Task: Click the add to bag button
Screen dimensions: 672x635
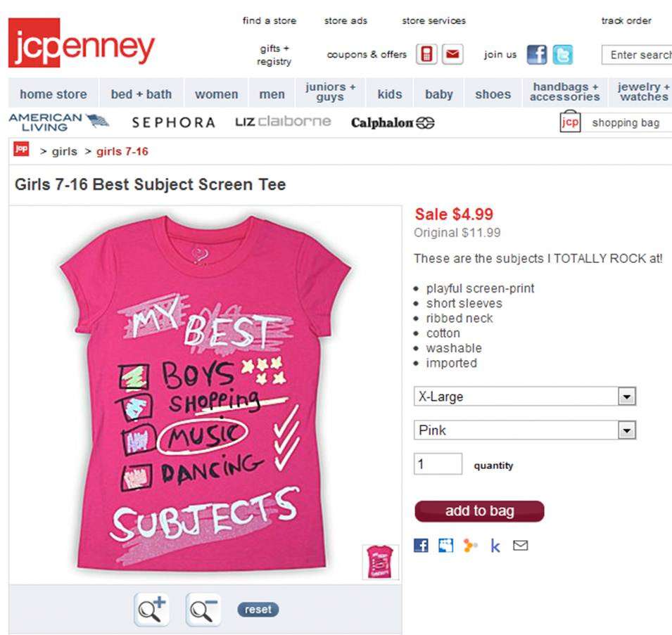Action: coord(479,511)
